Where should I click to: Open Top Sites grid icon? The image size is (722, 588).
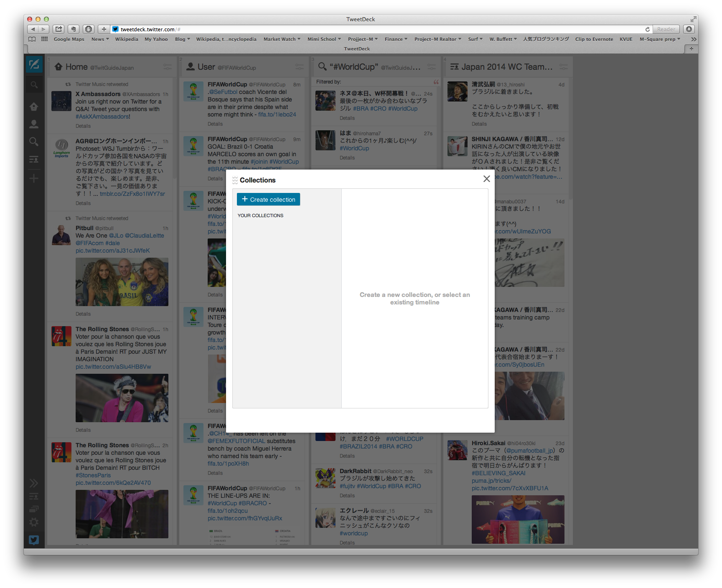(x=44, y=39)
